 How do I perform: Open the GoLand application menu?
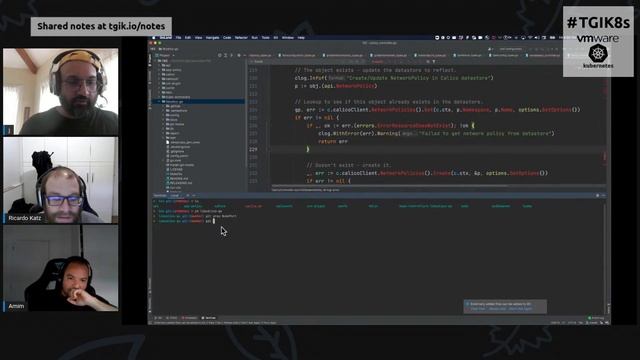point(166,38)
